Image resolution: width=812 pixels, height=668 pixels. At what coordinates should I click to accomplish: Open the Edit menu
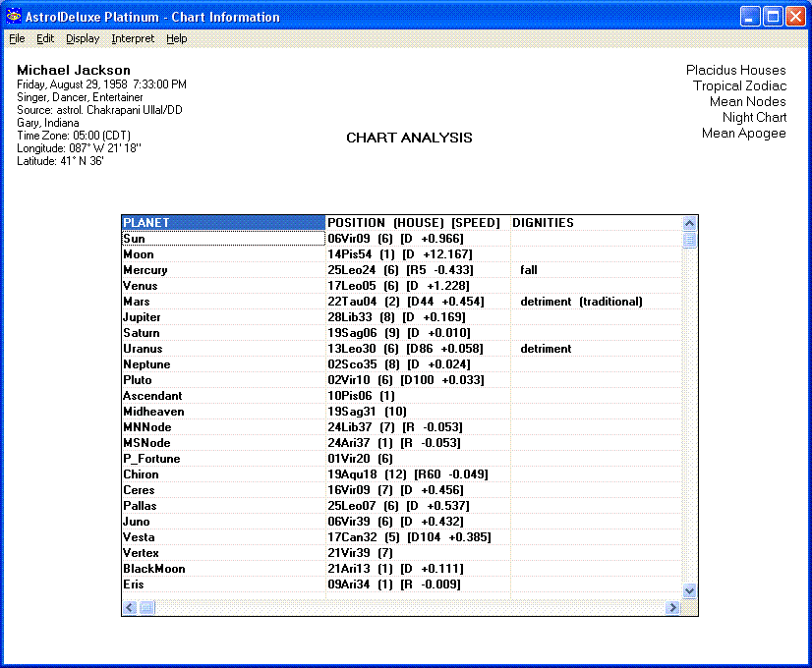point(45,38)
